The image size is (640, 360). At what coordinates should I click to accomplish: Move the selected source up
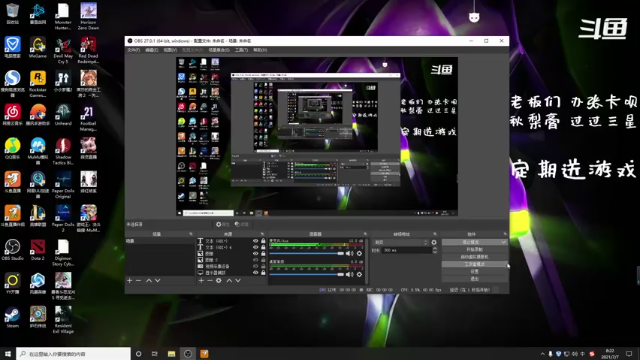(x=229, y=280)
